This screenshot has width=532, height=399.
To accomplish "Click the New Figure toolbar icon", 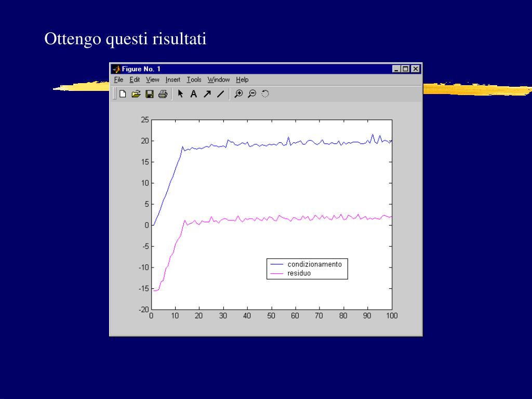I will click(123, 94).
